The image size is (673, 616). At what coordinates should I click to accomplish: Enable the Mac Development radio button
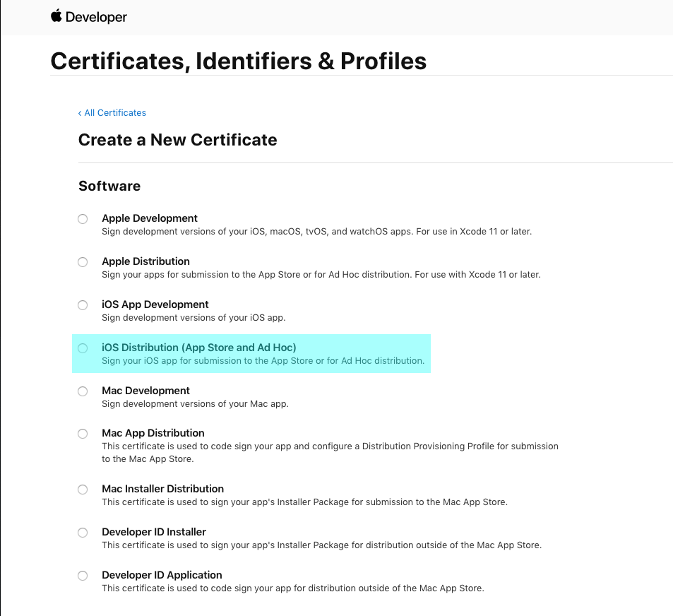83,391
